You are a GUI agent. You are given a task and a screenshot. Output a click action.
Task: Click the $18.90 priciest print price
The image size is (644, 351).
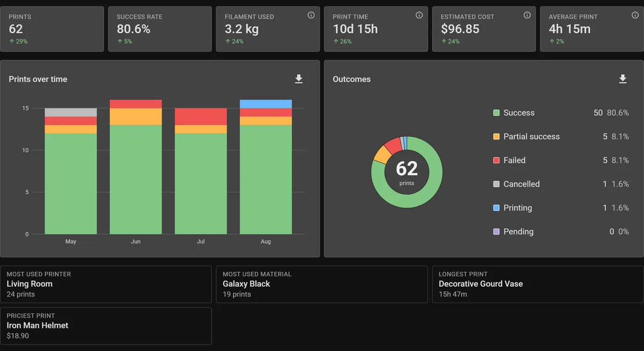18,336
